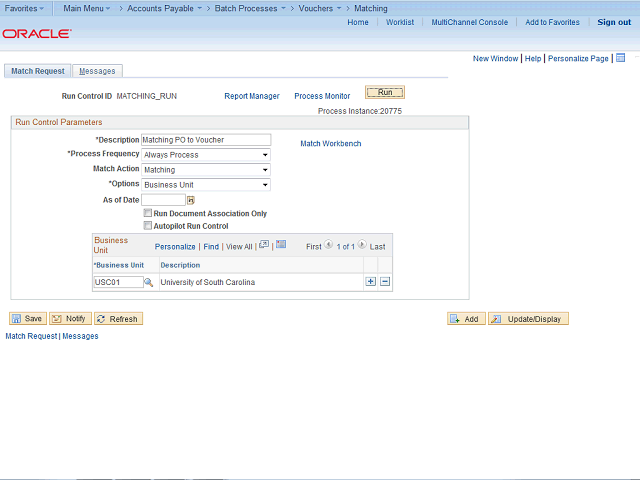The height and width of the screenshot is (480, 640).
Task: Open a New Window
Action: coord(495,58)
